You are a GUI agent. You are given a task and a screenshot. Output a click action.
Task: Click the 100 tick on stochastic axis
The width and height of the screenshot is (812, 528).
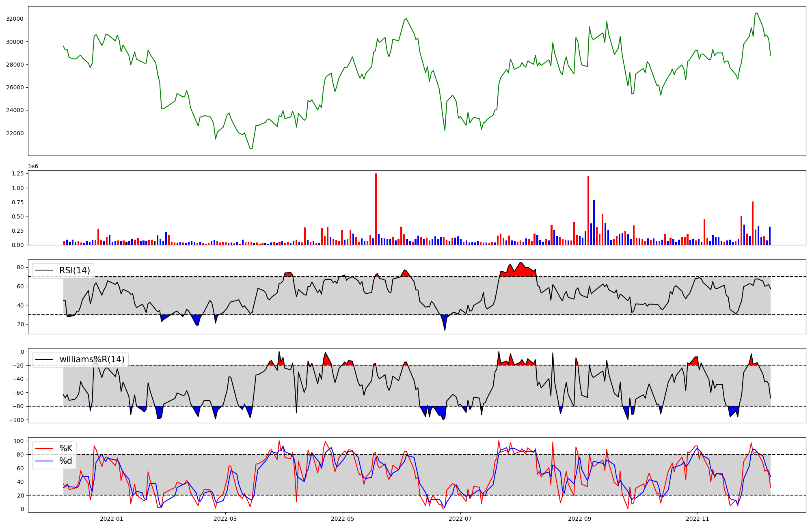coord(19,441)
